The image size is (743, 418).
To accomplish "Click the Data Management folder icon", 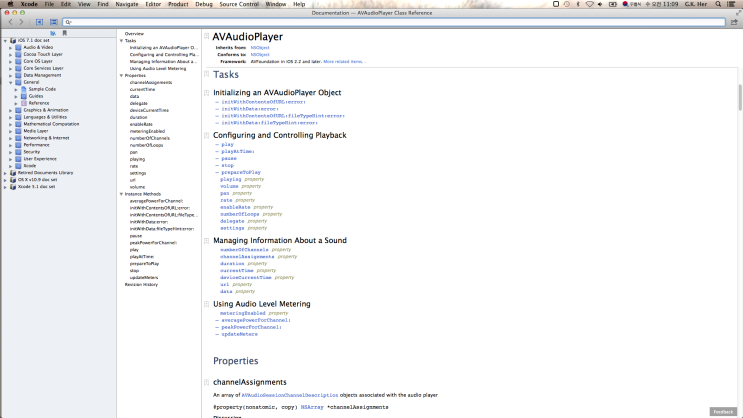I will tap(18, 75).
